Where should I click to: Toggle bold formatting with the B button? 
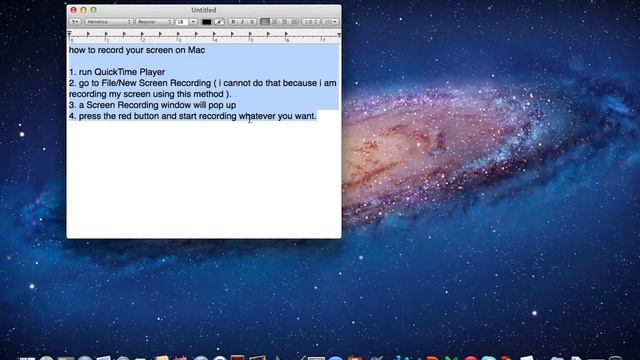(233, 22)
